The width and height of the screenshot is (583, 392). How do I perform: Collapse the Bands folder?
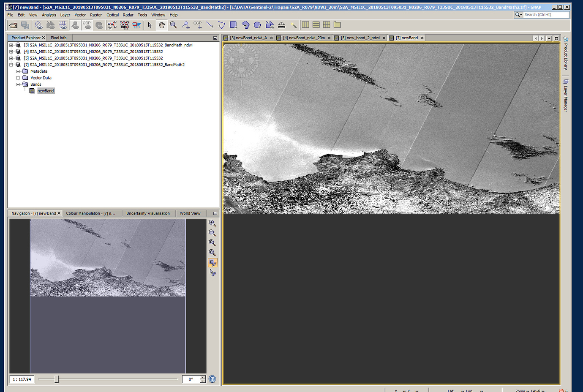point(18,84)
